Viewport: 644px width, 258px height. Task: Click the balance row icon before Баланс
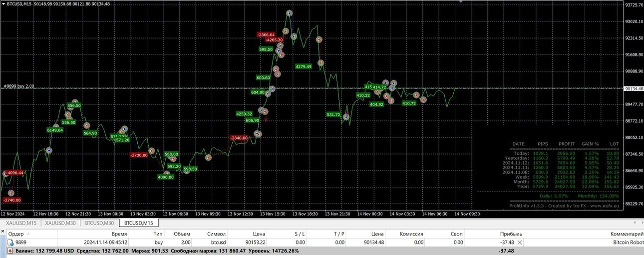[x=10, y=251]
